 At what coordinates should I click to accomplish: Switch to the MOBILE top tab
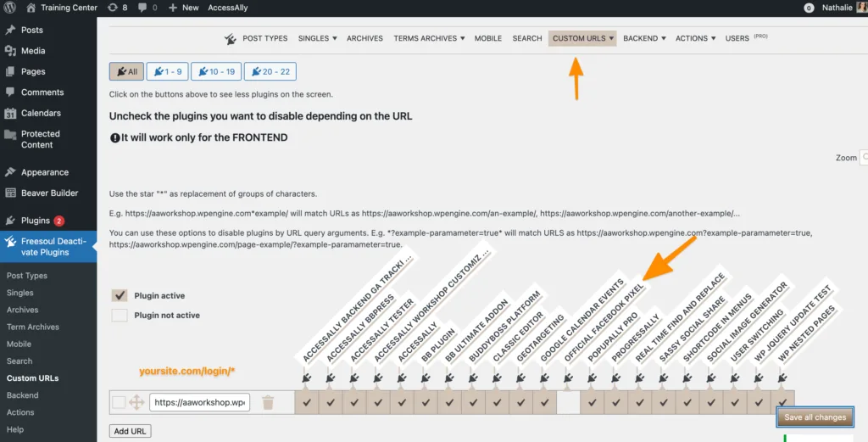click(488, 38)
